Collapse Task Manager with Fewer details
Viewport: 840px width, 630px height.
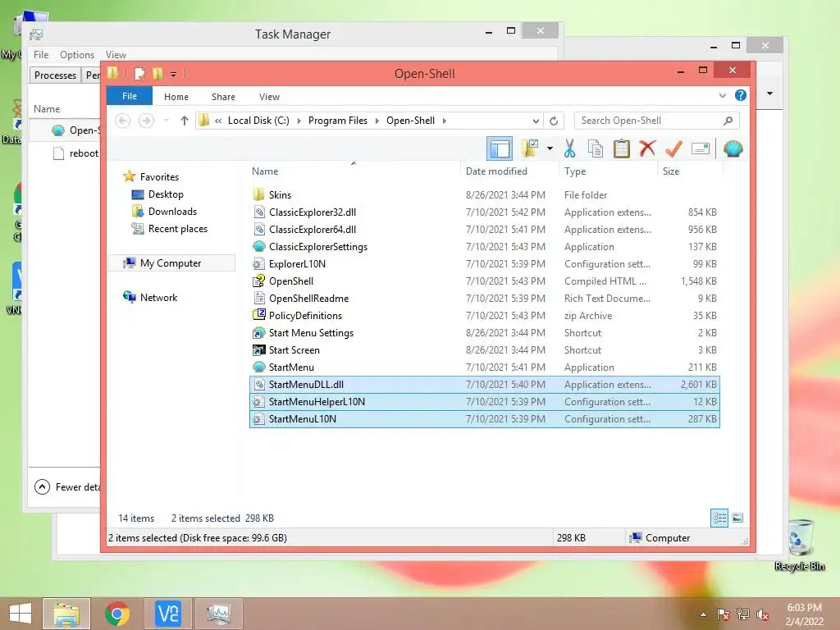[x=67, y=487]
